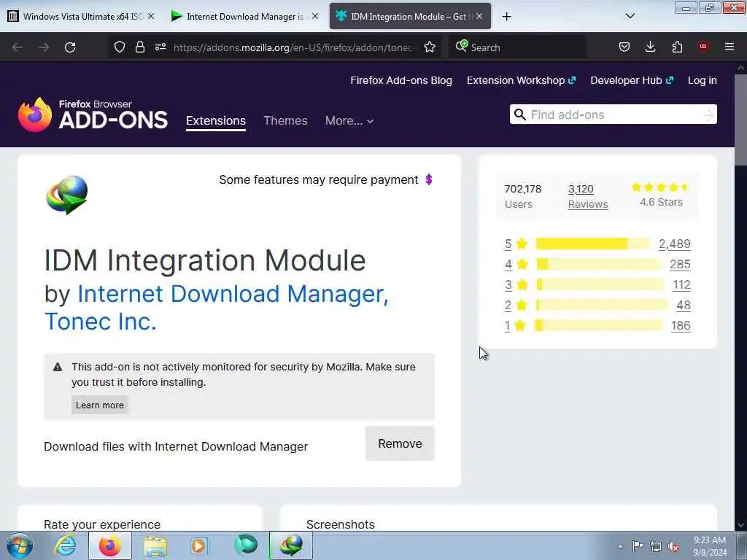Click the Internet Download Manager taskbar button
747x560 pixels.
pyautogui.click(x=291, y=545)
